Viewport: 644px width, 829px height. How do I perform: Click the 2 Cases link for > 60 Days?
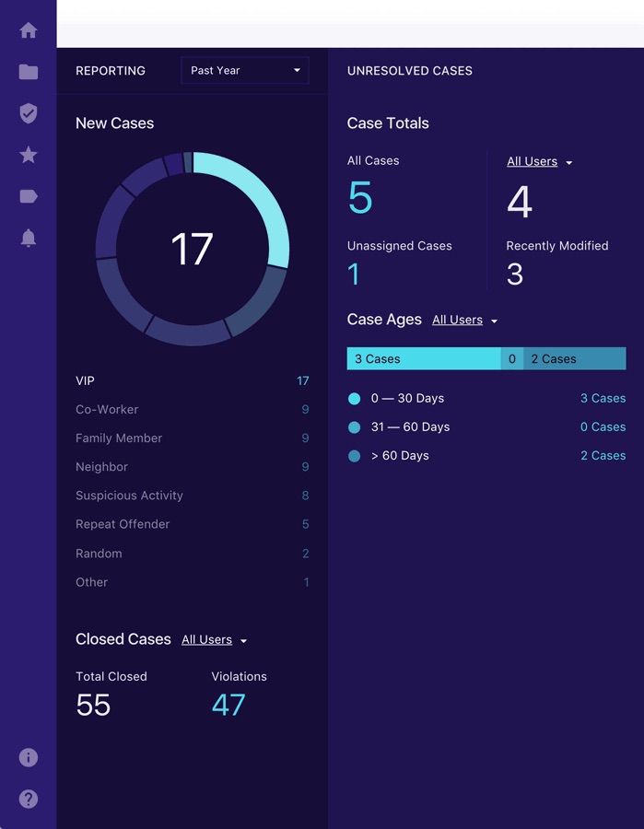tap(603, 456)
